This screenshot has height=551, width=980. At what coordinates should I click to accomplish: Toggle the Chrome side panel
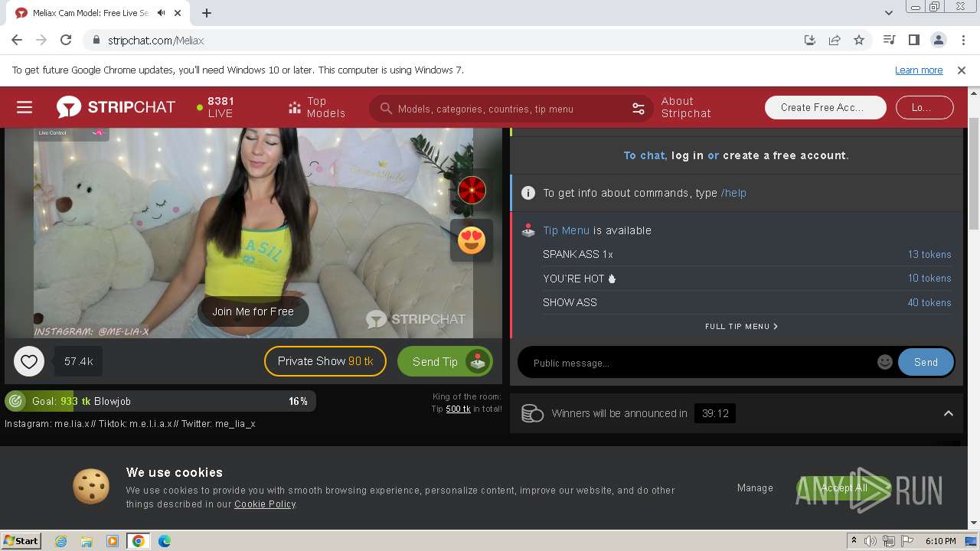(x=913, y=40)
